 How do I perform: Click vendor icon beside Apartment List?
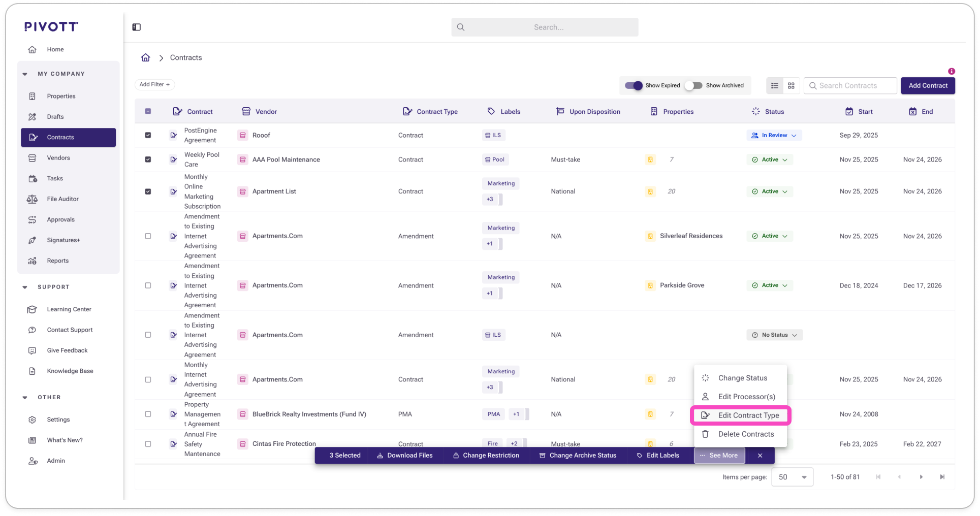click(x=243, y=191)
